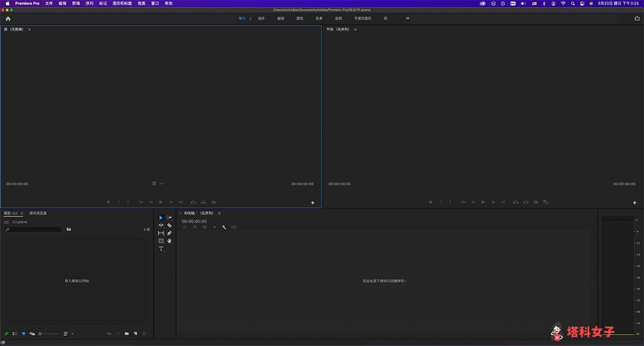Switch project panel to list view
Viewport: 644px width, 346px height.
pos(15,333)
